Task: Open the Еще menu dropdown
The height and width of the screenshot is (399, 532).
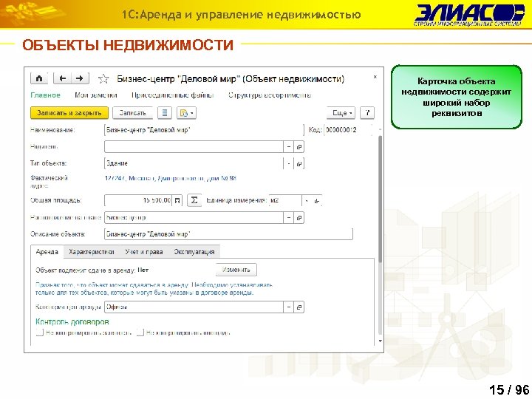Action: [341, 113]
